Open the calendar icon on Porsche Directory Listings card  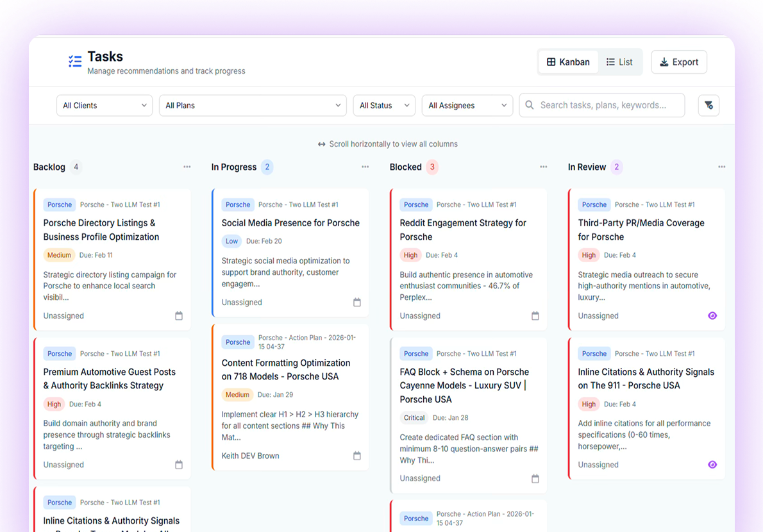(180, 315)
